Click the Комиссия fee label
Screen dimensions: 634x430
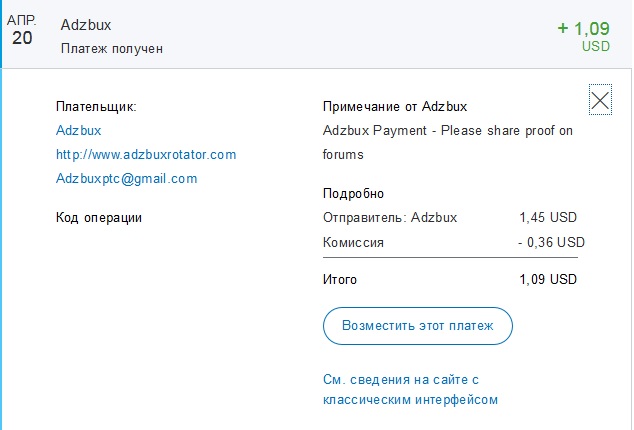pyautogui.click(x=353, y=242)
